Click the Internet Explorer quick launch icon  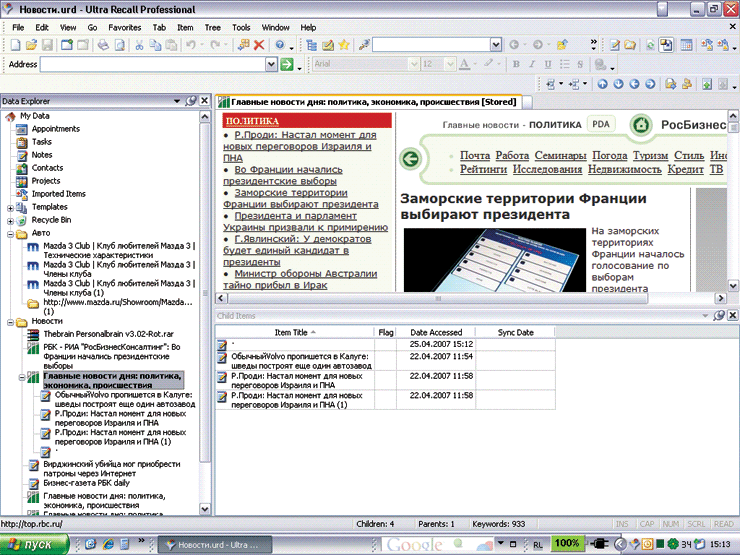(x=108, y=544)
